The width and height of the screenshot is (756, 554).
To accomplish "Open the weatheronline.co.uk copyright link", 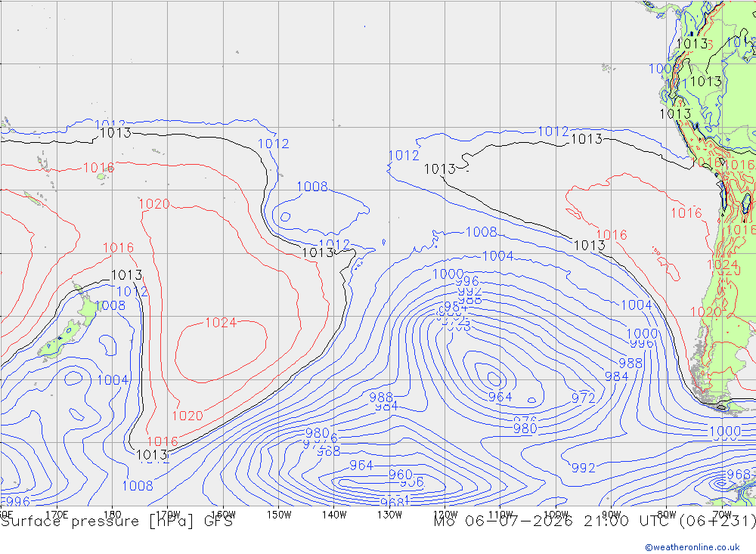I will pyautogui.click(x=692, y=546).
